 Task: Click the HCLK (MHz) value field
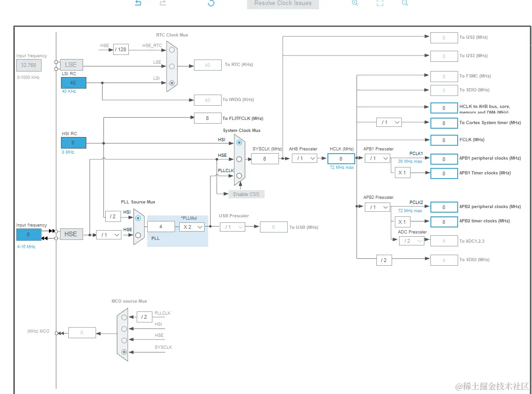(x=341, y=159)
